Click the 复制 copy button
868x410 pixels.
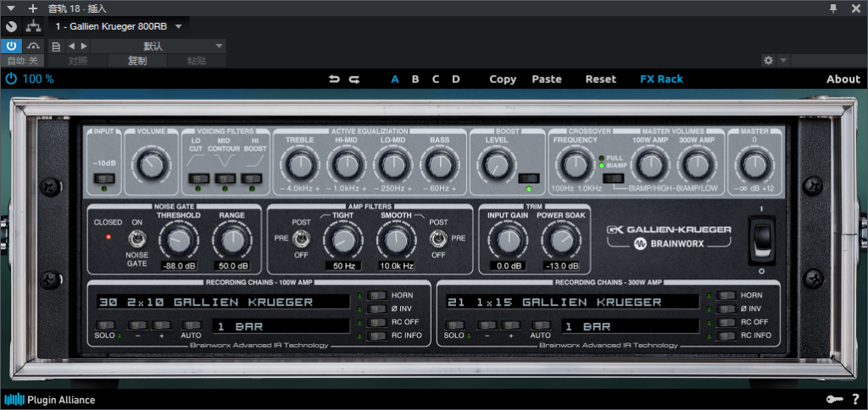coord(137,61)
